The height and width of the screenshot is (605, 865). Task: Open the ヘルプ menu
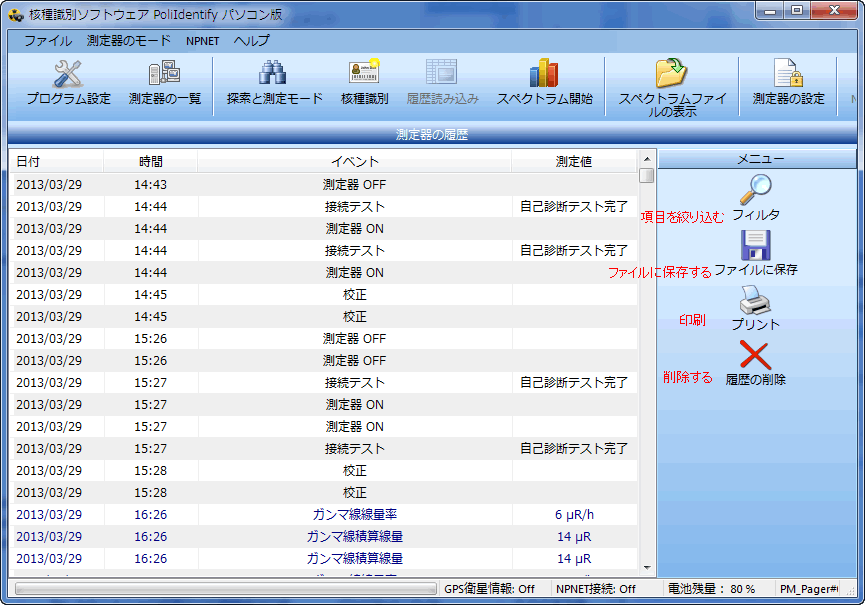(251, 41)
